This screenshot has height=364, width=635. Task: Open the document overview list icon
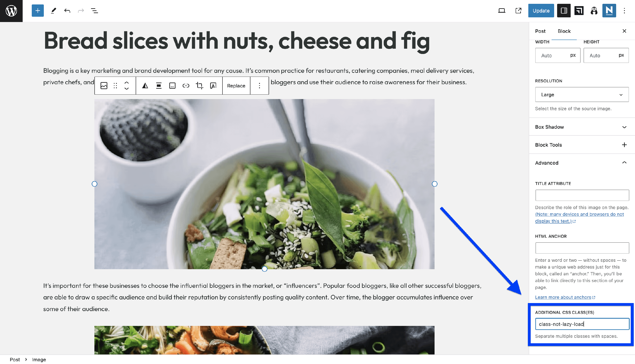pos(94,11)
